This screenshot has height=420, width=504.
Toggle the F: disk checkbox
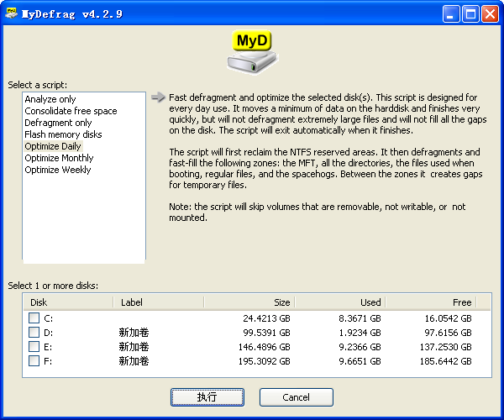(x=34, y=361)
